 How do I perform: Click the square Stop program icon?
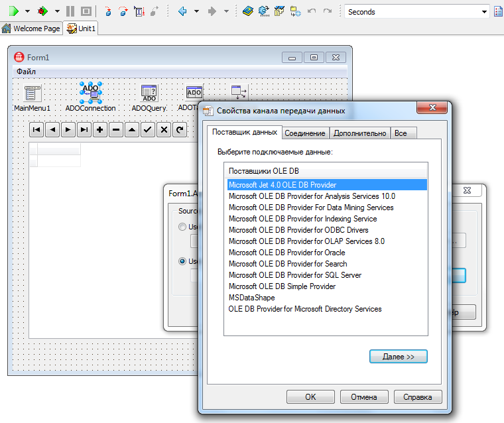click(x=86, y=11)
